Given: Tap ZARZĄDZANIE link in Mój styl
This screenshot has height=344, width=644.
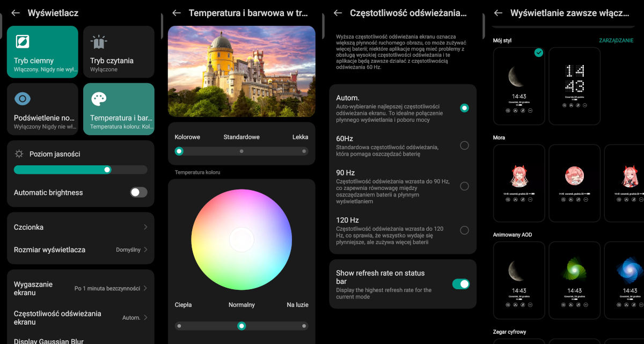Looking at the screenshot, I should point(616,41).
